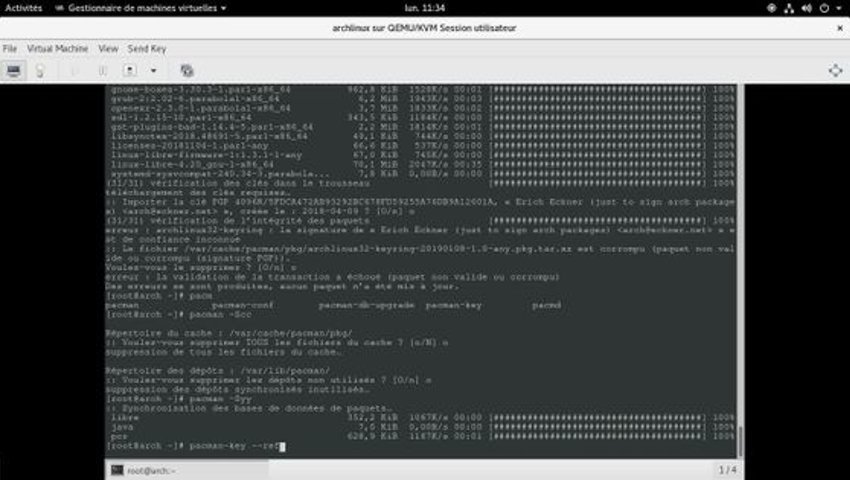Click the 'pacman -Scc' command line
Image resolution: width=850 pixels, height=480 pixels.
tap(178, 315)
